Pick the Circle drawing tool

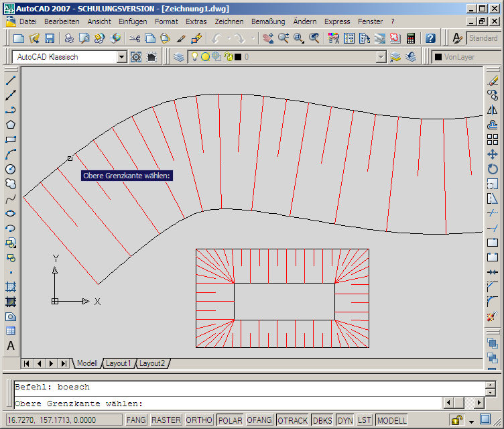coord(11,169)
